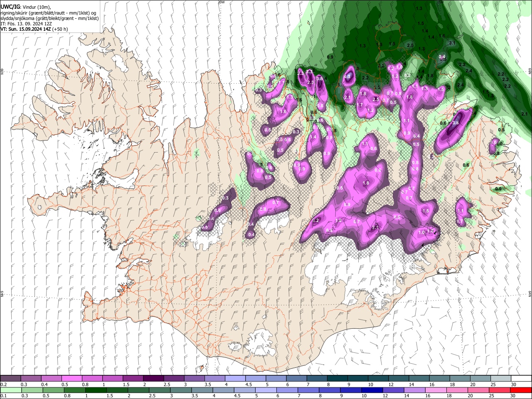The width and height of the screenshot is (532, 399).
Task: Select the light purple swatch labeled 14 in the lower legend
Action: [x=414, y=390]
